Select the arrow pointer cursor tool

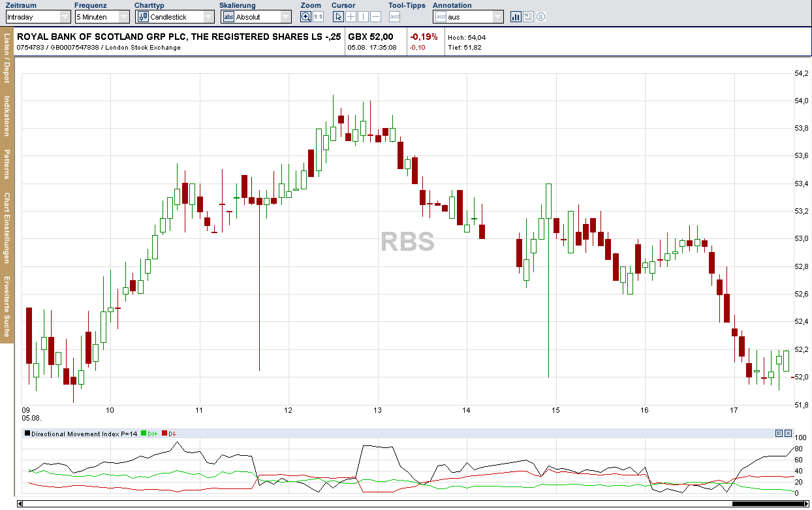[x=338, y=17]
